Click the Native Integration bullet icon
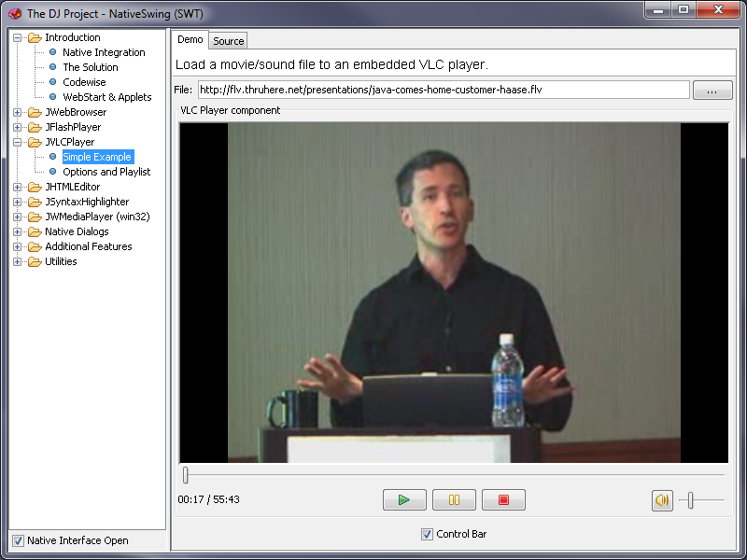The image size is (747, 560). point(52,52)
